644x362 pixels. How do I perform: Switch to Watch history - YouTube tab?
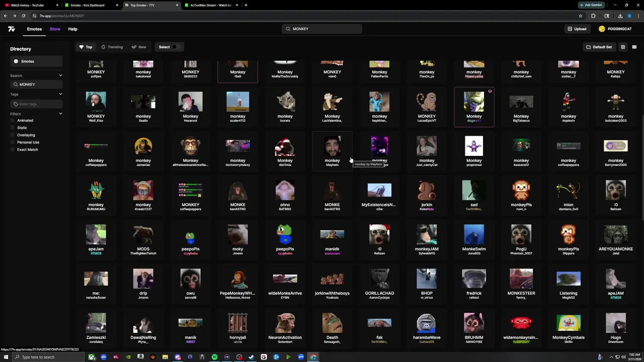[30, 5]
